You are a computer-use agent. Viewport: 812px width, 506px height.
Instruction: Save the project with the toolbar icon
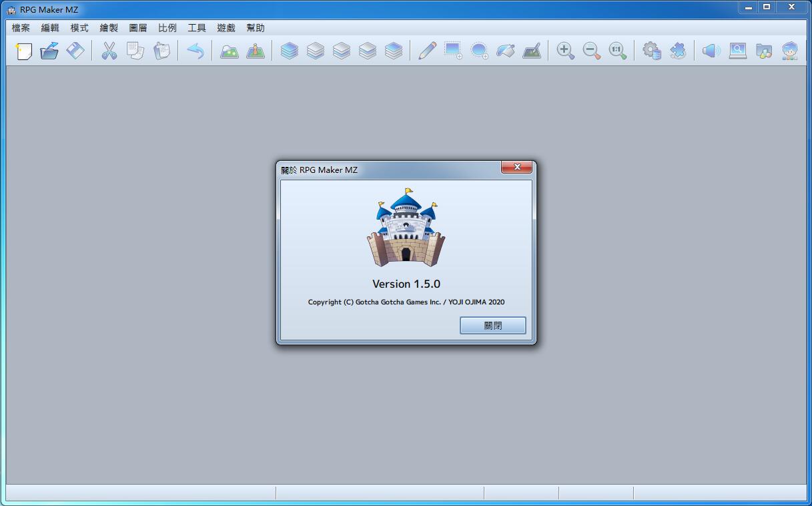pos(75,51)
